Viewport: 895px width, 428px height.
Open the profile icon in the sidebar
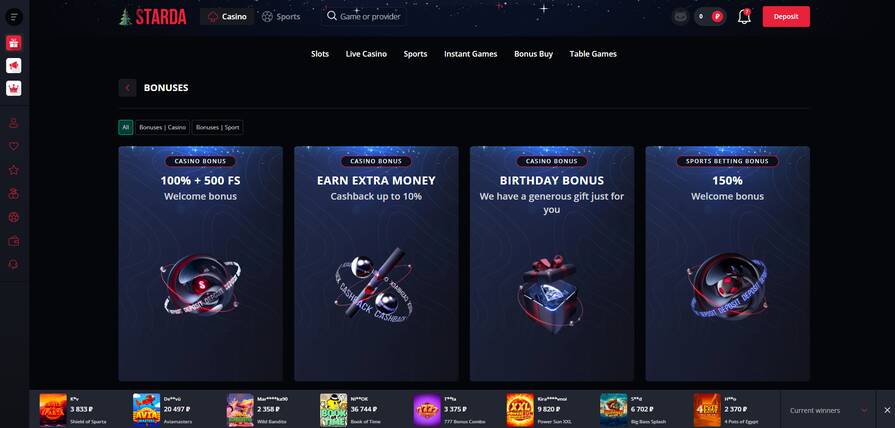click(x=14, y=123)
